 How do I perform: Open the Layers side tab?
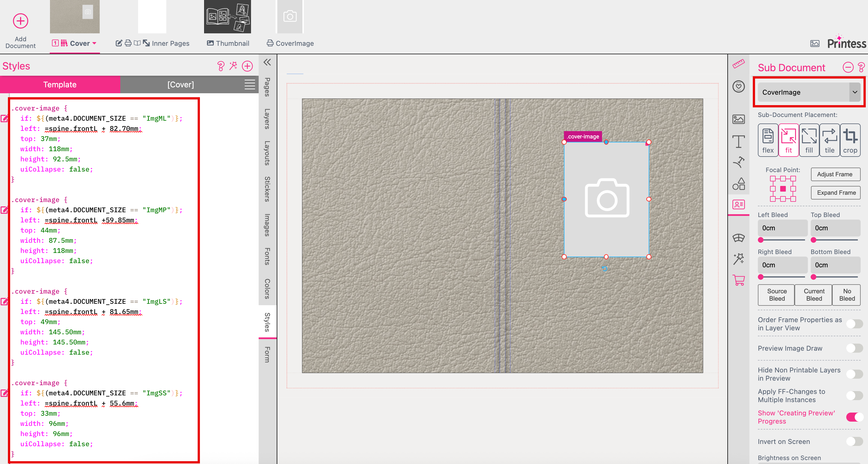point(267,119)
